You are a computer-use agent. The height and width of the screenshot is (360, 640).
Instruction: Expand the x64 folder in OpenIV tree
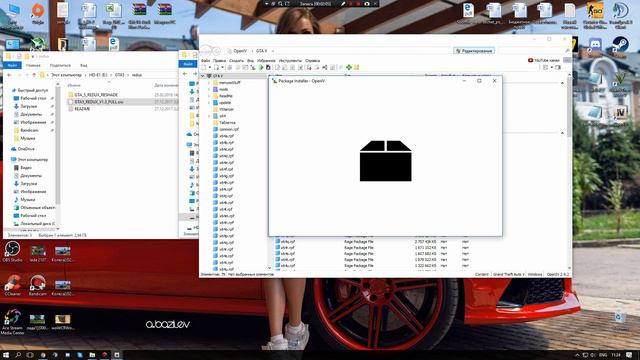(x=209, y=116)
